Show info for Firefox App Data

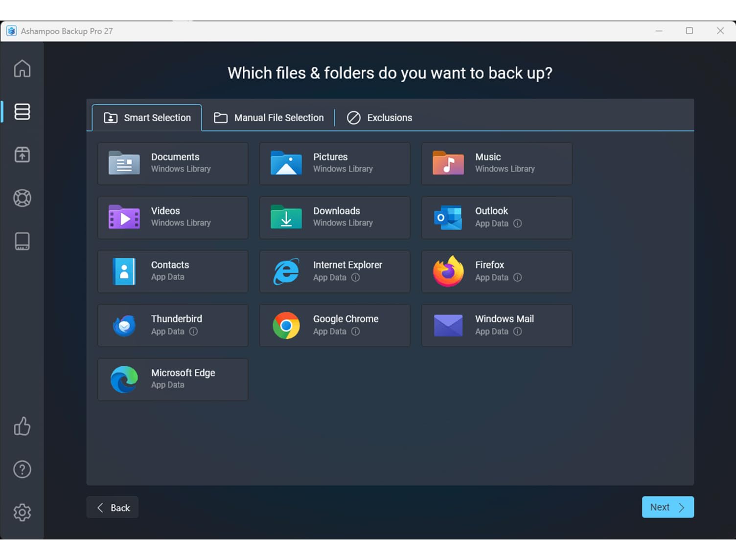tap(517, 277)
